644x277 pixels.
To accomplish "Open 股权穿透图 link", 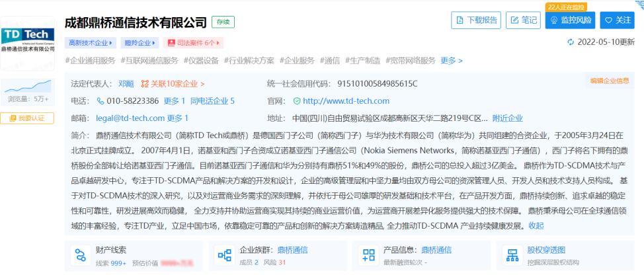I will (x=547, y=249).
